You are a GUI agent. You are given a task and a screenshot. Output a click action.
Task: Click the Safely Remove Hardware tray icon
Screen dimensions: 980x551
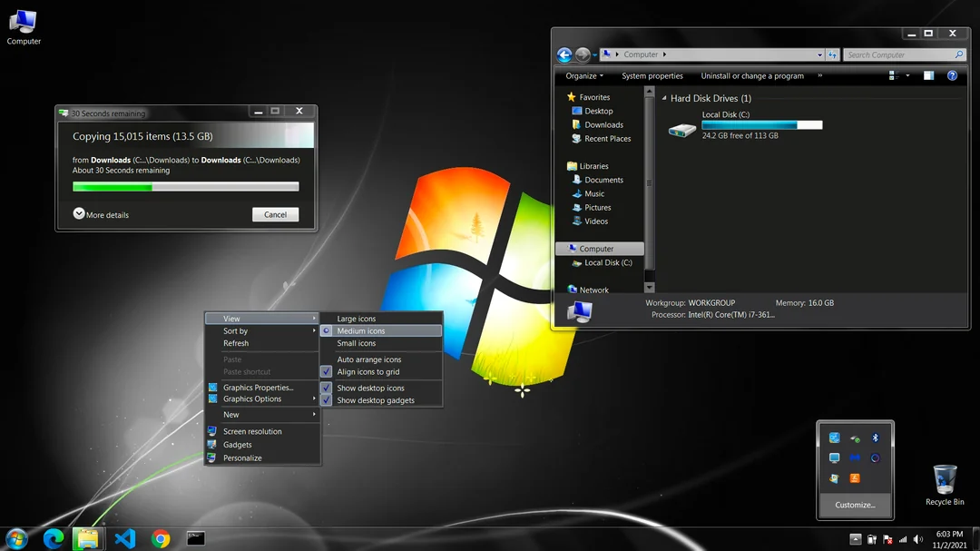coord(855,438)
